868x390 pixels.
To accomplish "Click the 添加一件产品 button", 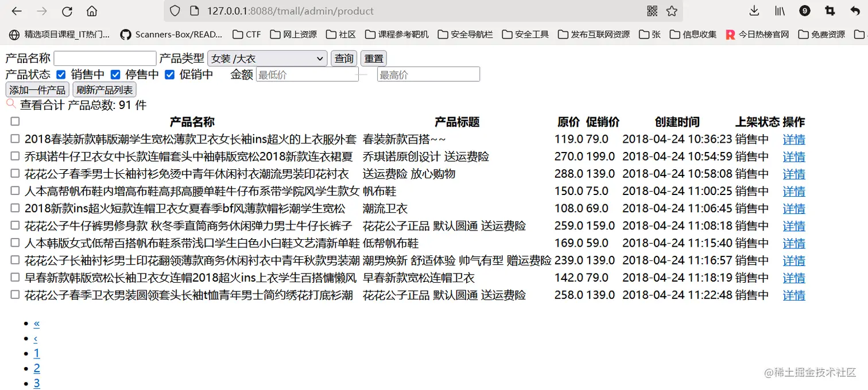I will tap(37, 89).
